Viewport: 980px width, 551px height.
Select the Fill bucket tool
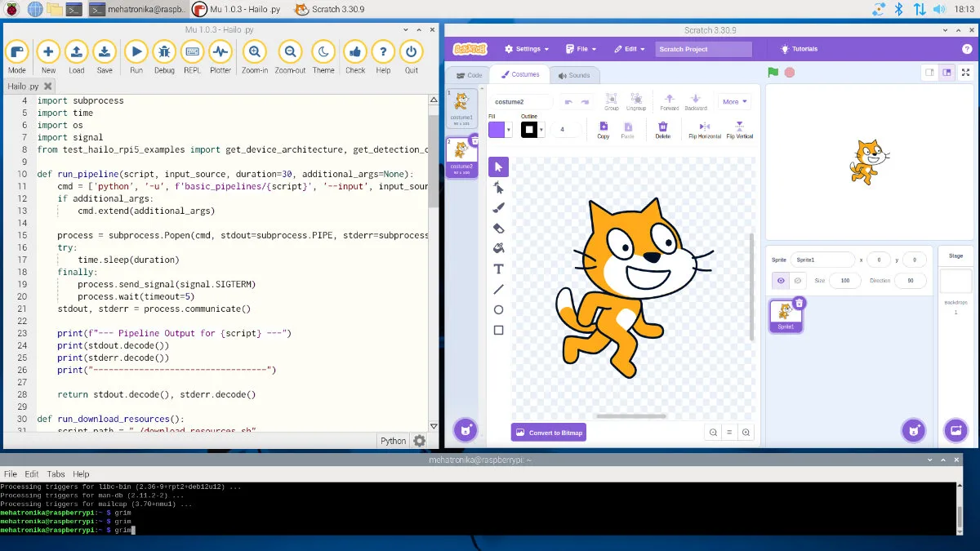tap(499, 249)
